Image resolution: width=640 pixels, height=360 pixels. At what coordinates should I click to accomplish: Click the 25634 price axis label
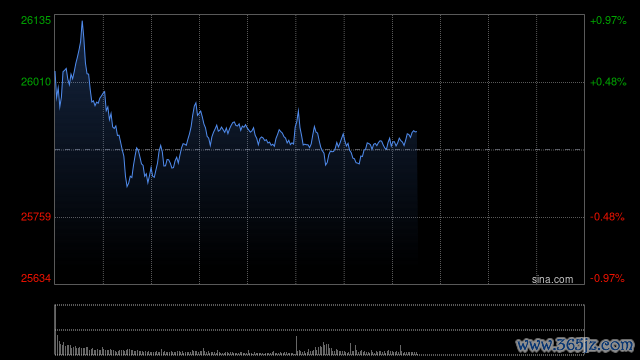(x=36, y=278)
